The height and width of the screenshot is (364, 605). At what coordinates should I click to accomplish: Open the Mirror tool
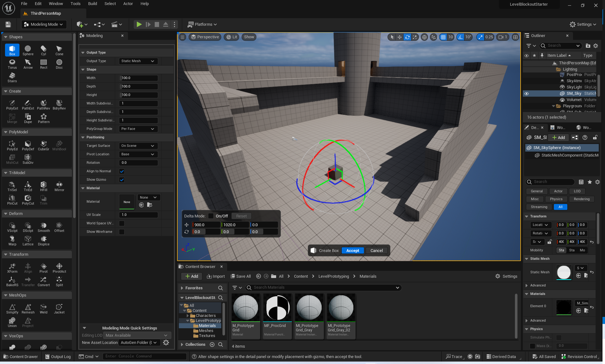(59, 186)
